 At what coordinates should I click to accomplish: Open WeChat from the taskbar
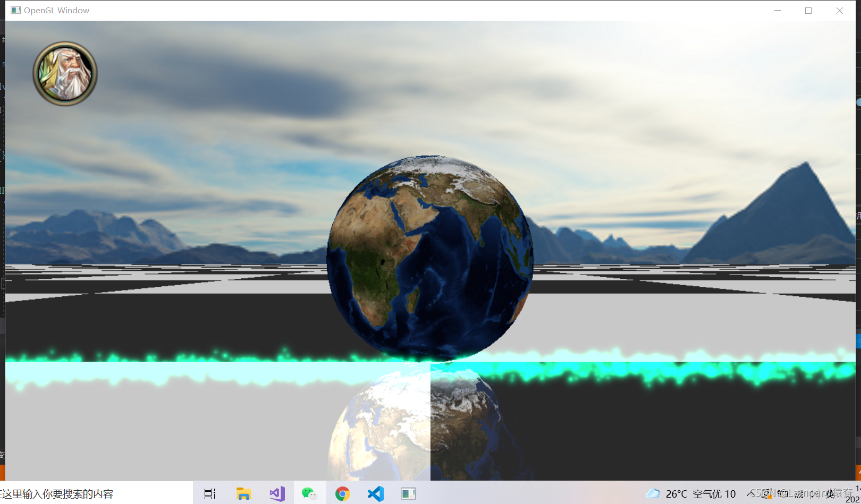coord(310,493)
